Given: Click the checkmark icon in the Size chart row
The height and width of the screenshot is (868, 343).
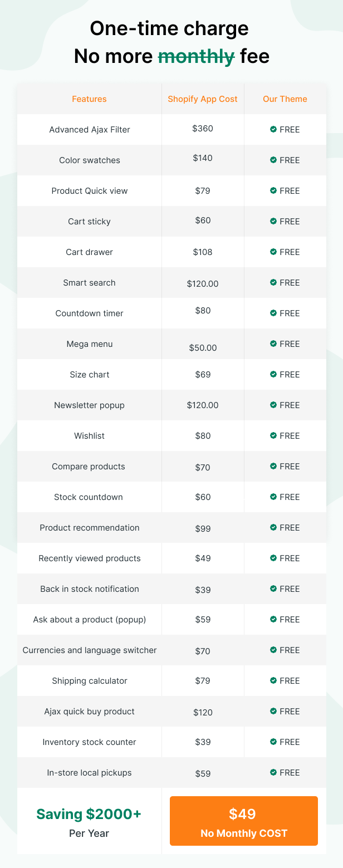Looking at the screenshot, I should click(273, 374).
